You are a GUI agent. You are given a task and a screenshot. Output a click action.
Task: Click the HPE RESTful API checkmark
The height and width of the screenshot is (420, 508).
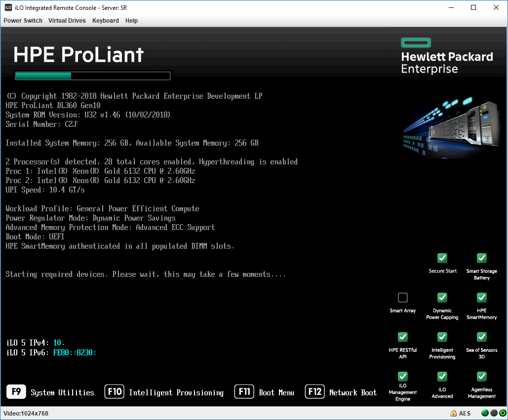(403, 337)
